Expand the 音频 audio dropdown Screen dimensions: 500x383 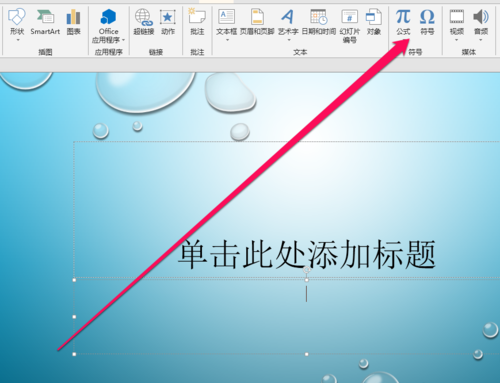481,40
